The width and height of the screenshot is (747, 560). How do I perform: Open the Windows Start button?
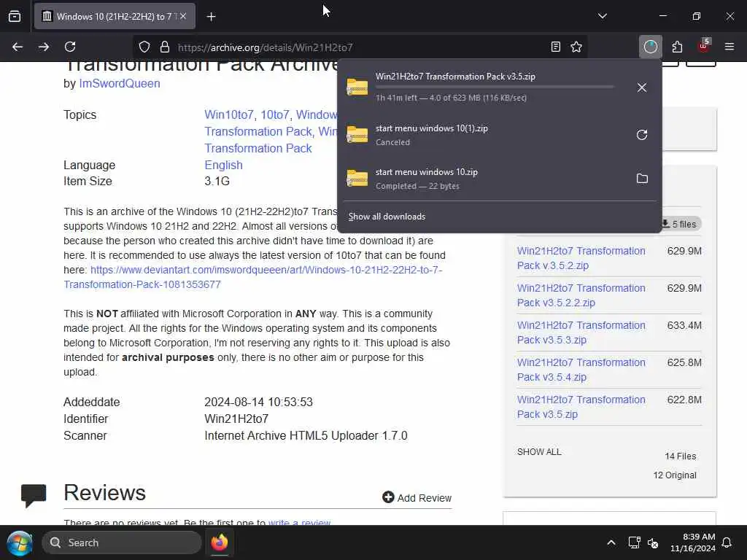(x=20, y=542)
